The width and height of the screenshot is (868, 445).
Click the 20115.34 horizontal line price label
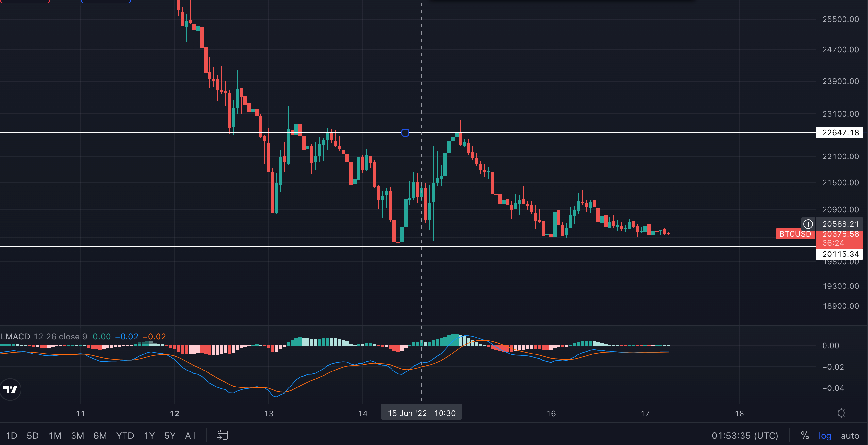(x=839, y=254)
